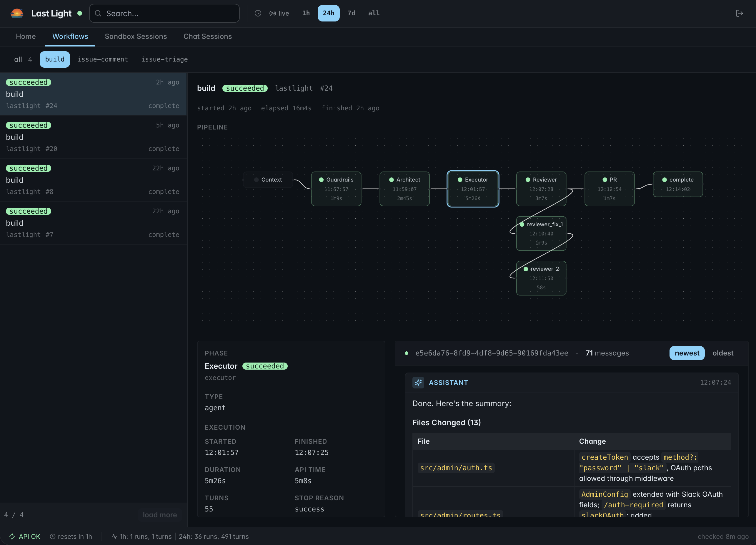
Task: Click the createToken code chip
Action: (x=604, y=457)
